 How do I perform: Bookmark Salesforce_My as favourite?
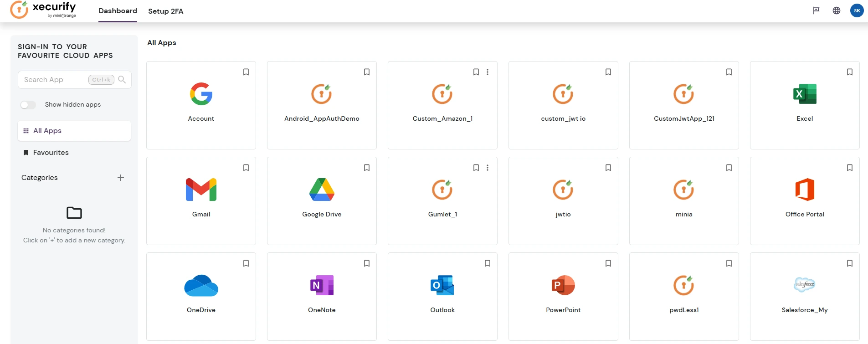tap(850, 263)
